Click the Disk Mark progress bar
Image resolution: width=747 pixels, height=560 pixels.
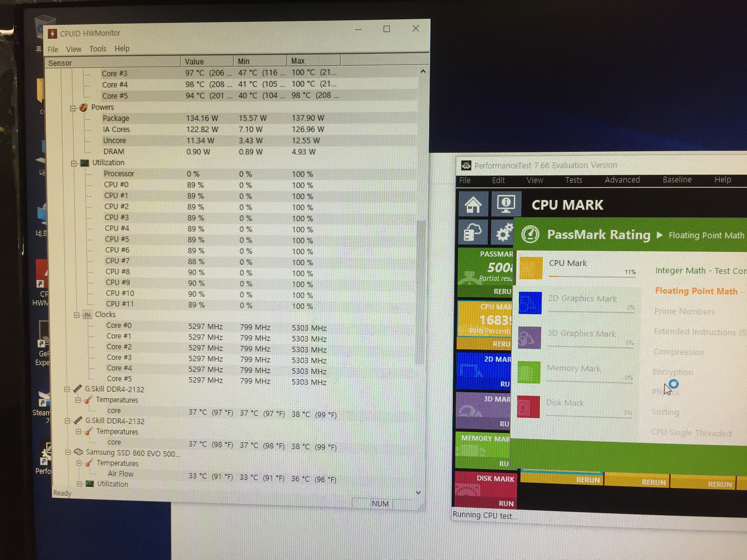pos(589,417)
